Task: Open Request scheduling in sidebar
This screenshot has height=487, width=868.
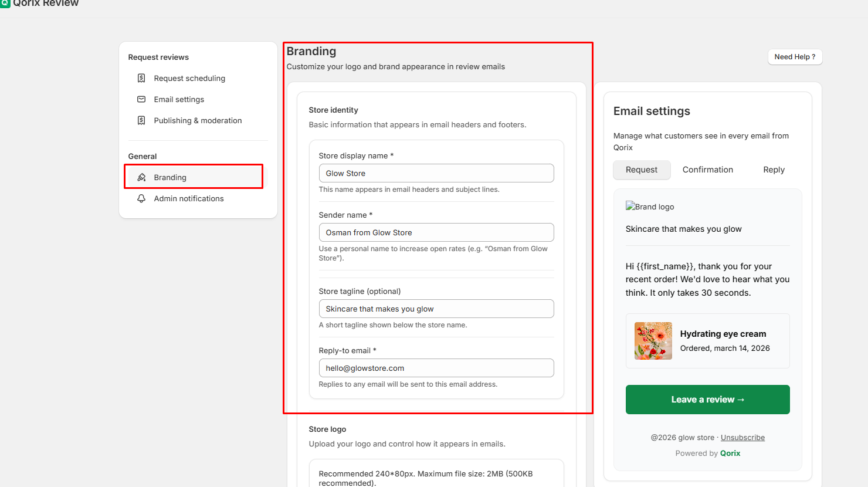Action: click(x=198, y=78)
